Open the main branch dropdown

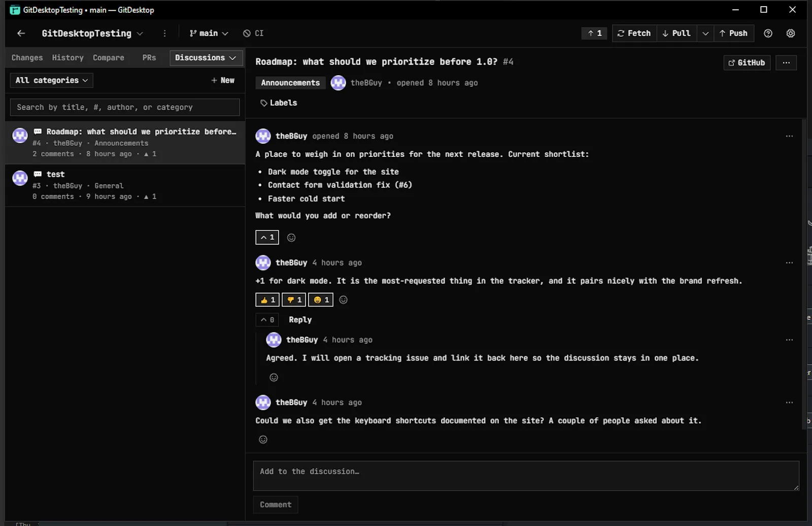click(x=209, y=34)
